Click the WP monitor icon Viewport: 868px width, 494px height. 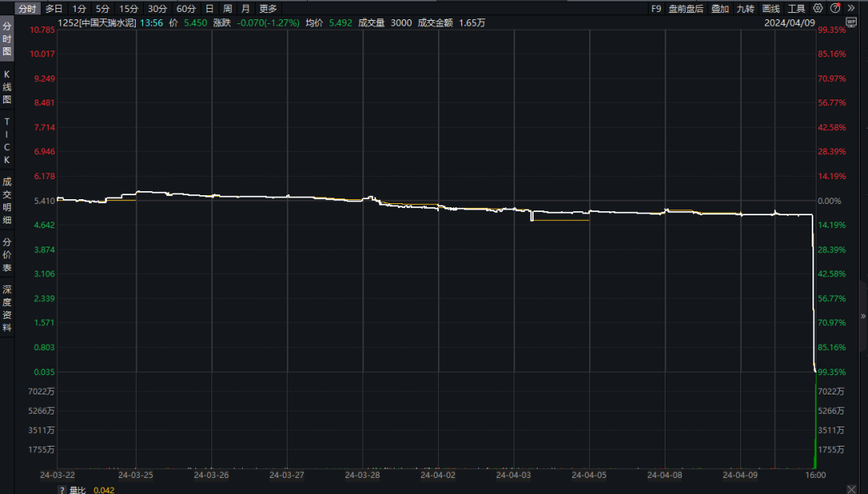[x=851, y=22]
